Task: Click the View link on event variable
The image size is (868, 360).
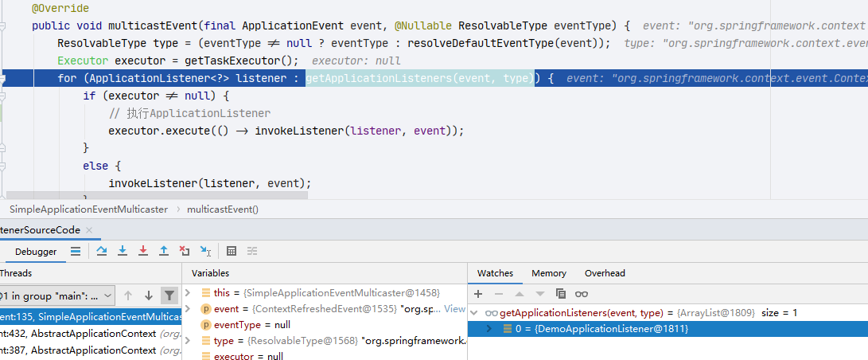Action: click(455, 309)
